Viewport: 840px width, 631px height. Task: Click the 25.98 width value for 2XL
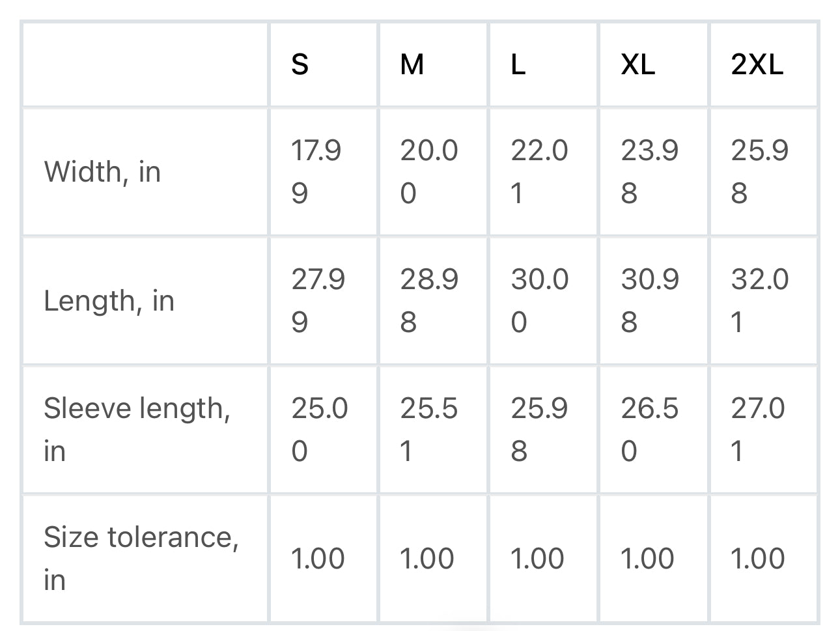(x=760, y=172)
